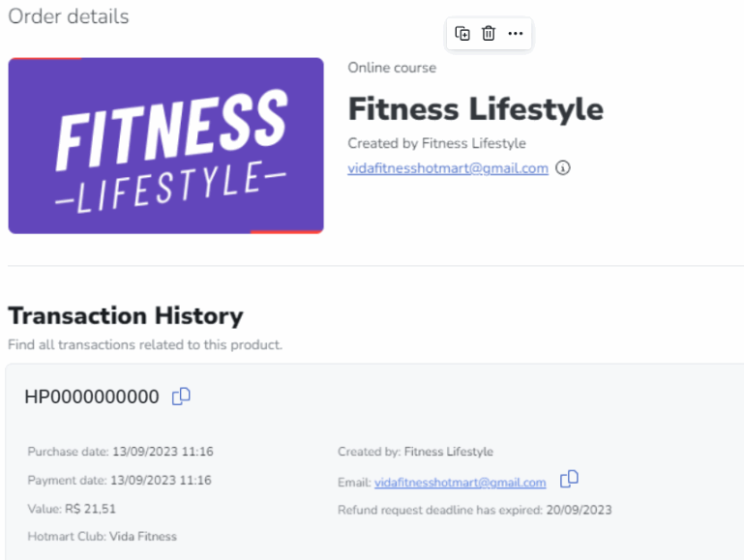Click the Fitness Lifestyle product title

coord(476,109)
